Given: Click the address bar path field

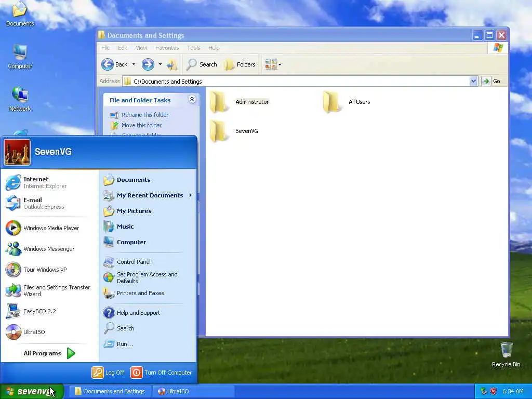Looking at the screenshot, I should pyautogui.click(x=296, y=82).
